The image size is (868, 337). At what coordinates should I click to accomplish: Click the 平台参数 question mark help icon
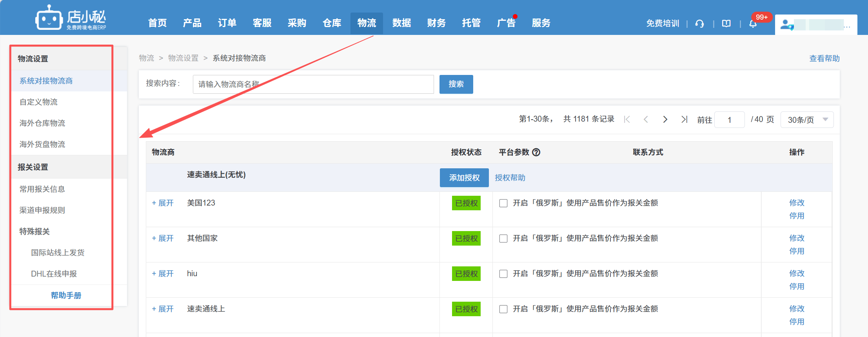tap(536, 152)
